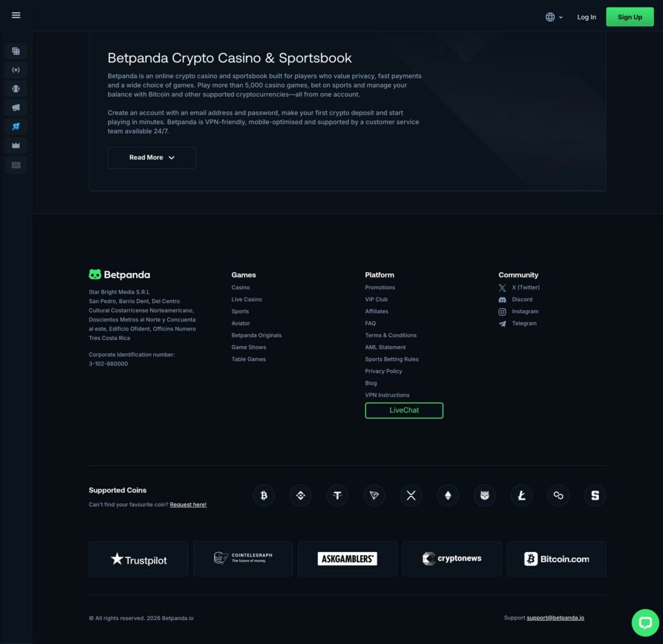The image size is (663, 644).
Task: Select the XRP coin icon
Action: pos(411,495)
